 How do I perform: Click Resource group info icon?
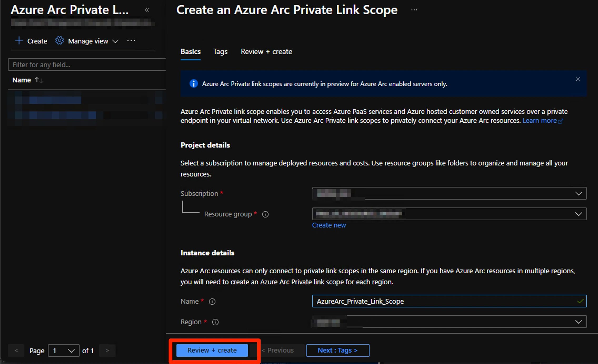(x=265, y=214)
